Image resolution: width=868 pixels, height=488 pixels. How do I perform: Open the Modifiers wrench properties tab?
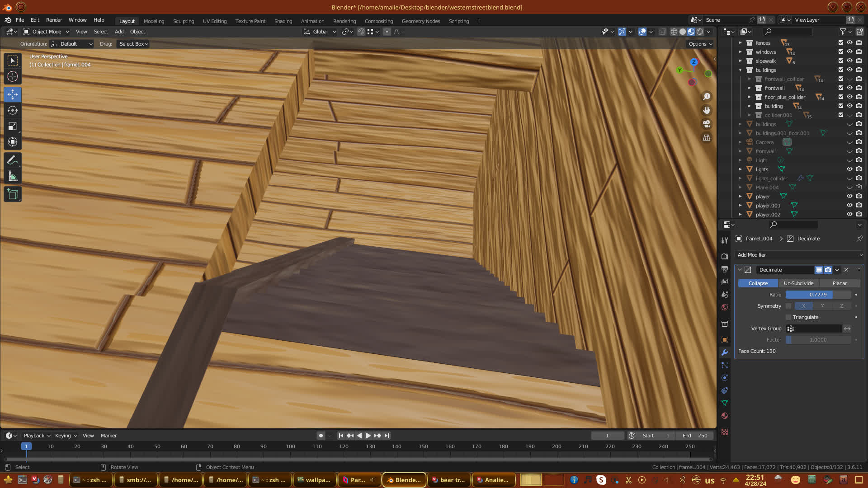[725, 352]
